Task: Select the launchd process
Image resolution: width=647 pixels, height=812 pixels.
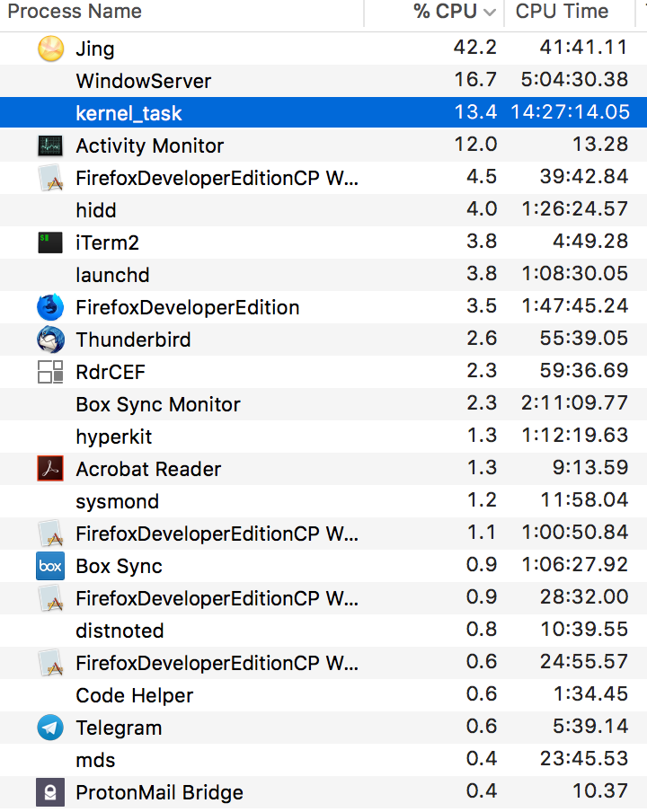Action: (112, 275)
